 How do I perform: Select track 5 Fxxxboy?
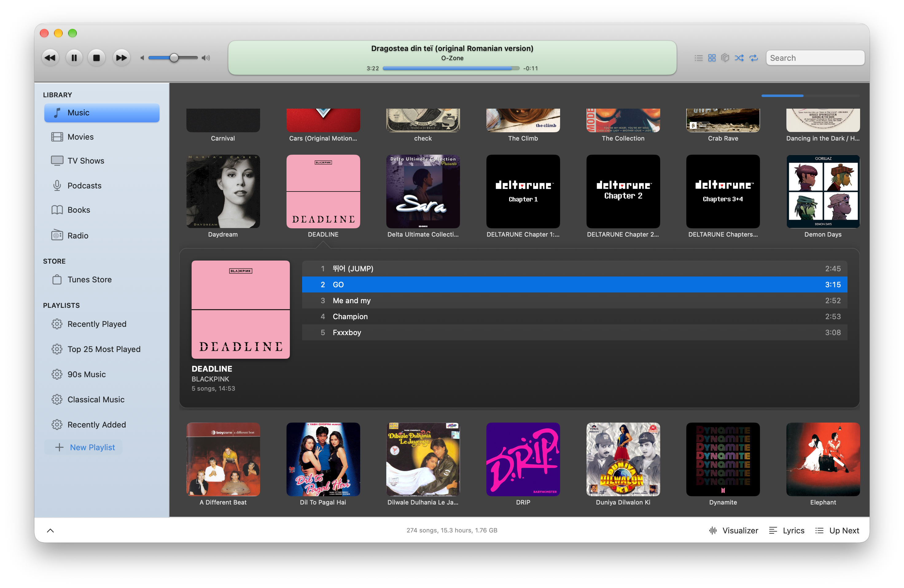tap(574, 333)
